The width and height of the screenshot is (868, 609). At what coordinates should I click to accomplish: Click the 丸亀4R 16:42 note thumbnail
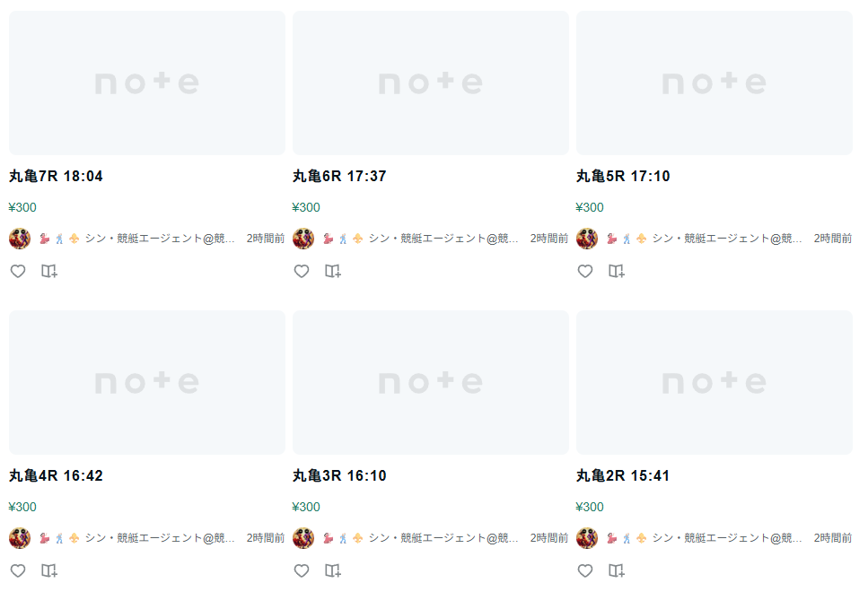[x=147, y=383]
